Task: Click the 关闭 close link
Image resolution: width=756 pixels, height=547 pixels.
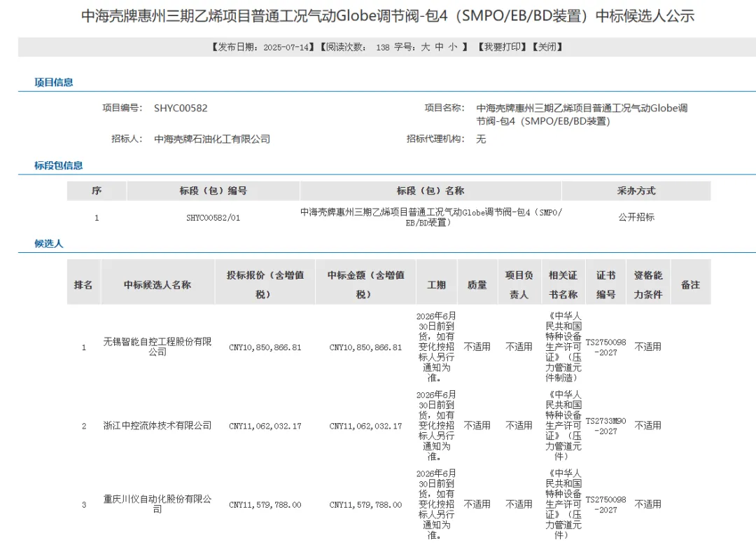Action: (547, 47)
